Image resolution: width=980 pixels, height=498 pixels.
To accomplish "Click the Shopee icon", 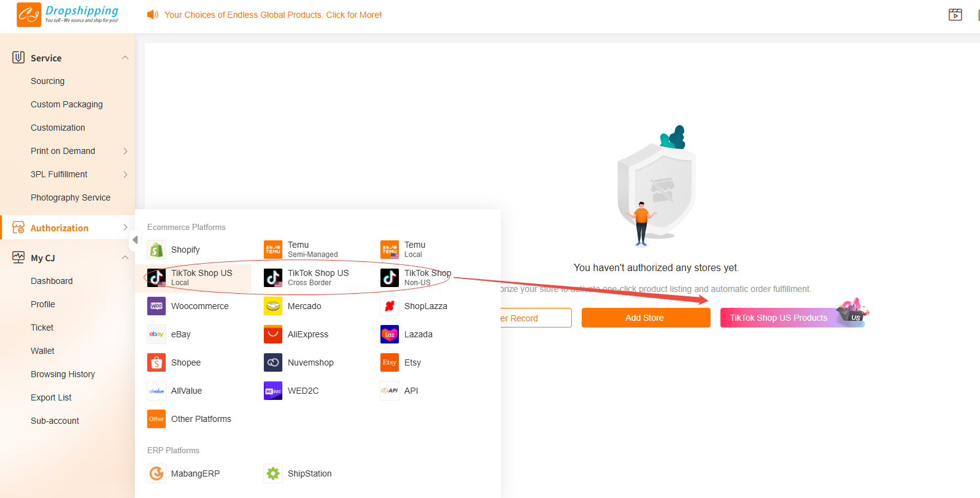I will click(156, 362).
